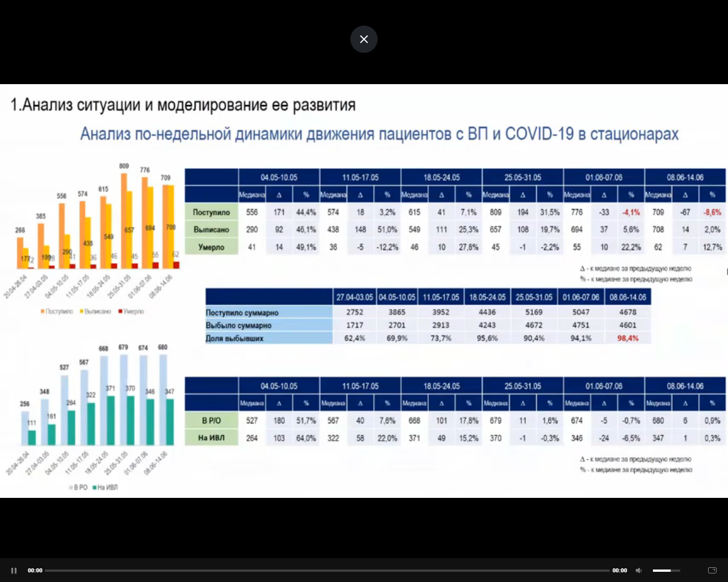Click the В РО legend entry
This screenshot has width=728, height=582.
point(80,487)
